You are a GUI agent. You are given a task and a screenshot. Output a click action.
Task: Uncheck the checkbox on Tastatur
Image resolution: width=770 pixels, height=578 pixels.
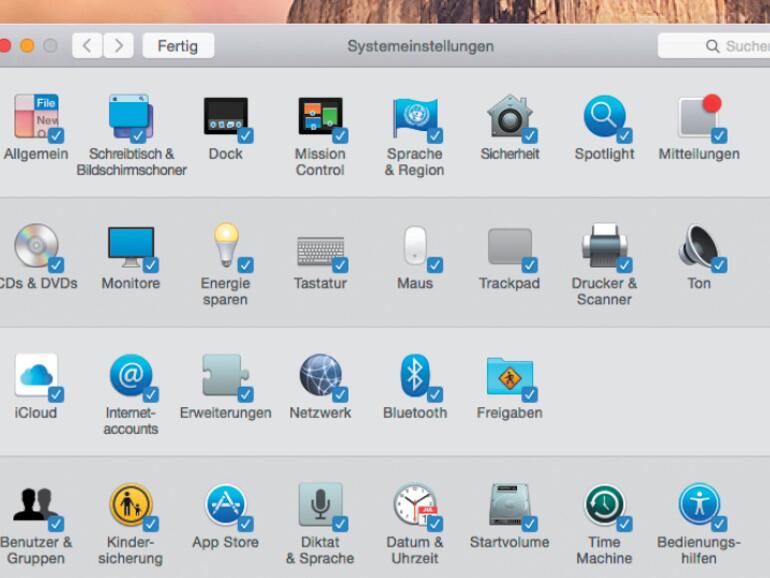(x=340, y=265)
